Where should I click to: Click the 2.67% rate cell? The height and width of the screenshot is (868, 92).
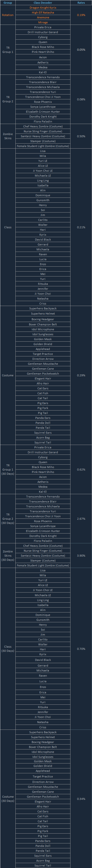(81, 519)
